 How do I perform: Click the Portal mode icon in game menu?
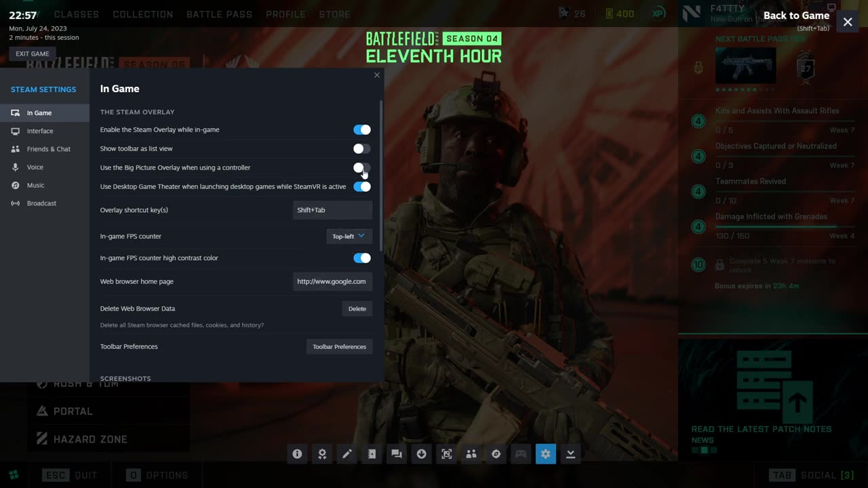point(42,411)
